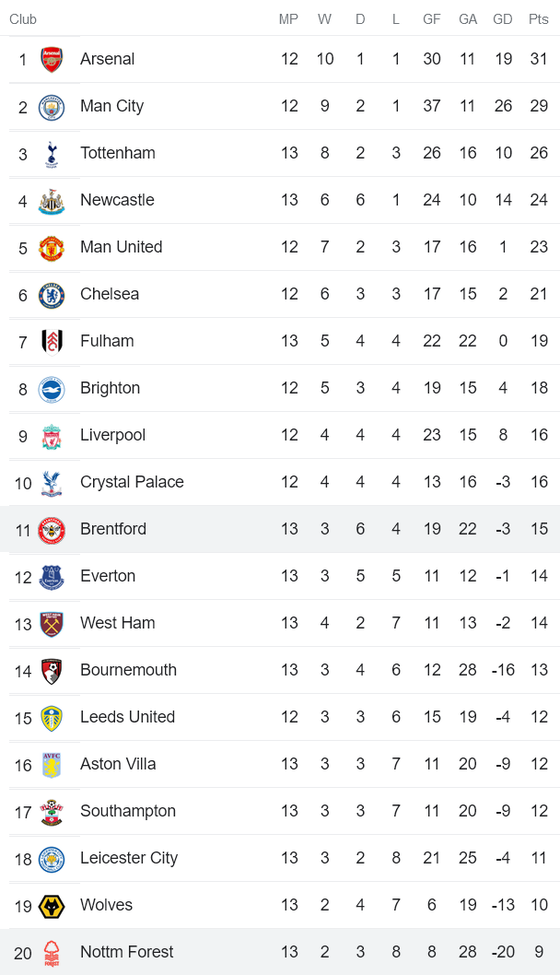Click the Wolves wolf-head logo
This screenshot has height=975, width=560.
tap(52, 906)
